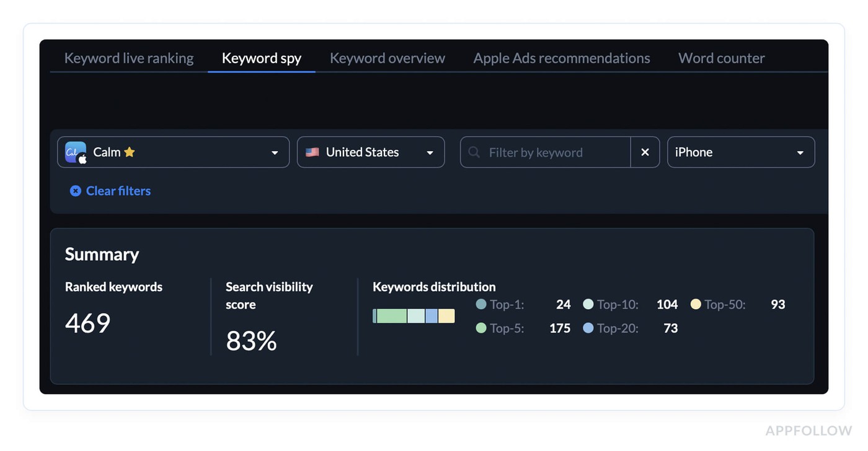Click the Top-1 count 24

click(564, 304)
